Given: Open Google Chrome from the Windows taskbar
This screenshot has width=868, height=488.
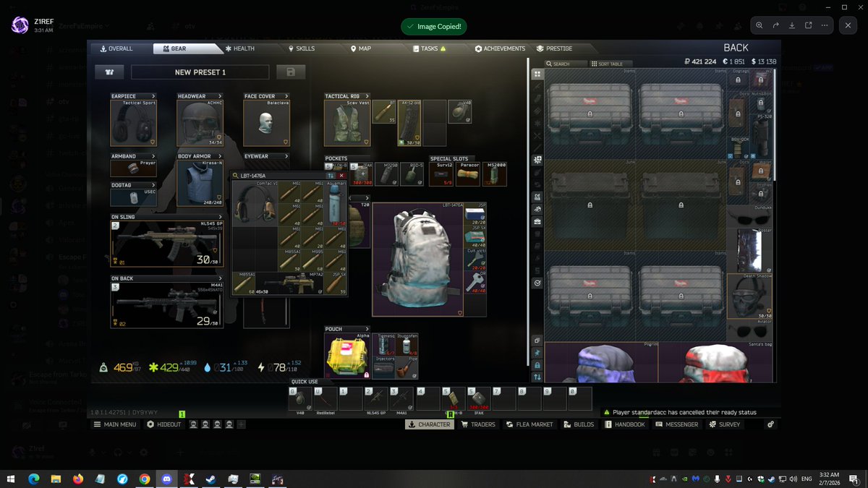Looking at the screenshot, I should tap(145, 479).
